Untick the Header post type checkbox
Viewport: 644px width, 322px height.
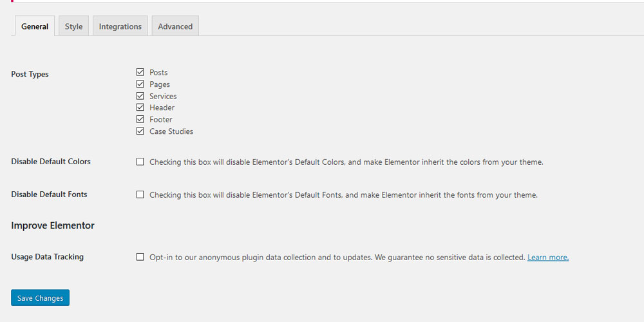(140, 108)
